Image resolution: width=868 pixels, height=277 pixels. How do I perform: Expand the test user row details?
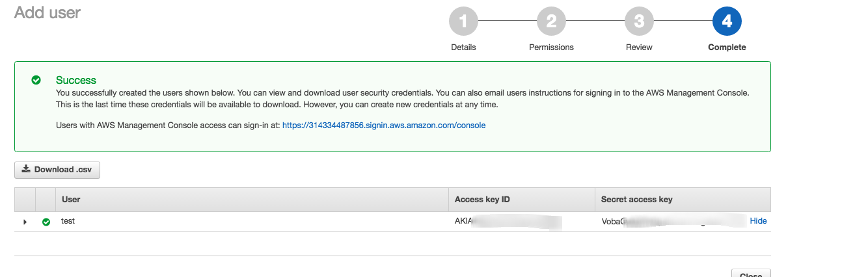(x=25, y=222)
